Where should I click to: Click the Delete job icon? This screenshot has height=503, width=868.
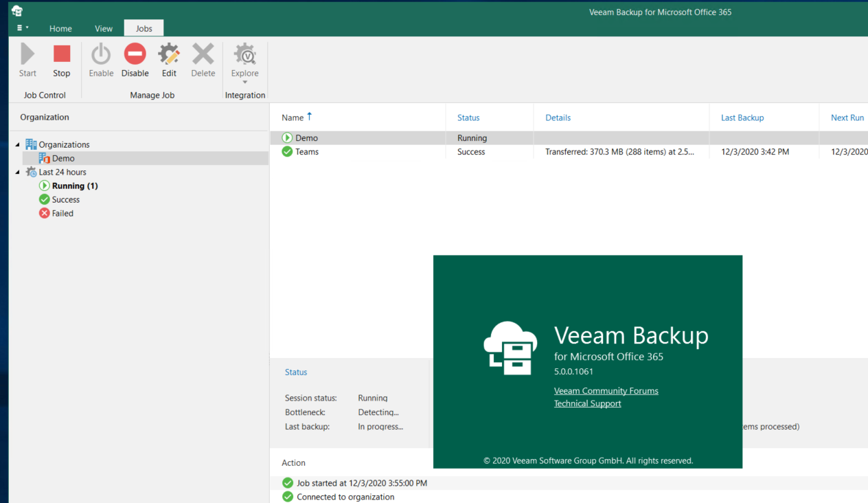pos(203,55)
